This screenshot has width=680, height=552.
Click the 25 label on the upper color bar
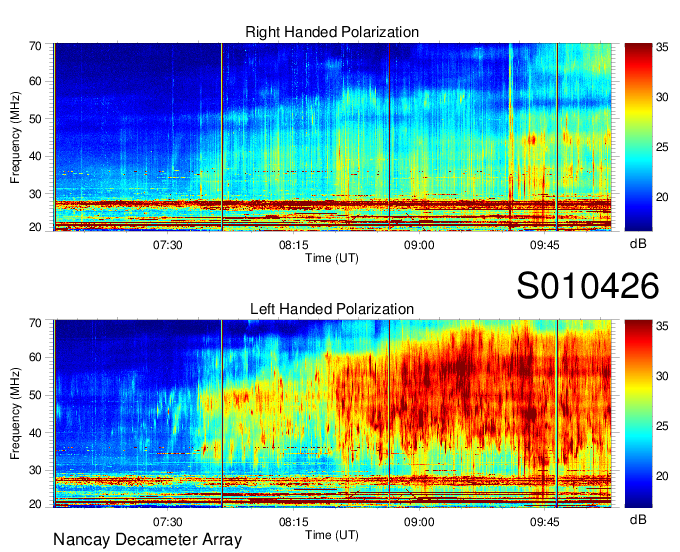click(662, 147)
